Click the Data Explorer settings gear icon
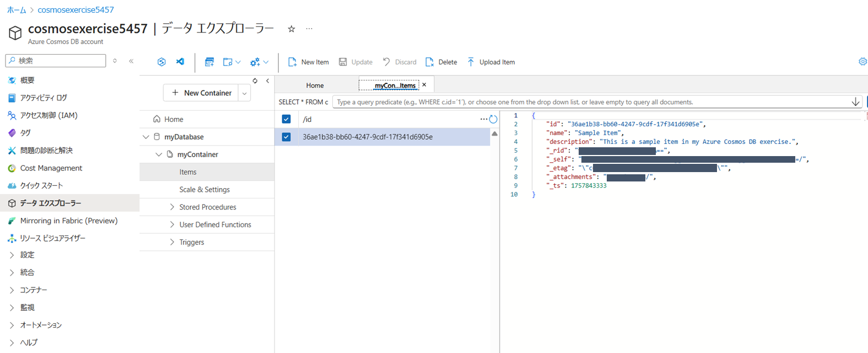Screen dimensions: 868x353 pos(862,62)
